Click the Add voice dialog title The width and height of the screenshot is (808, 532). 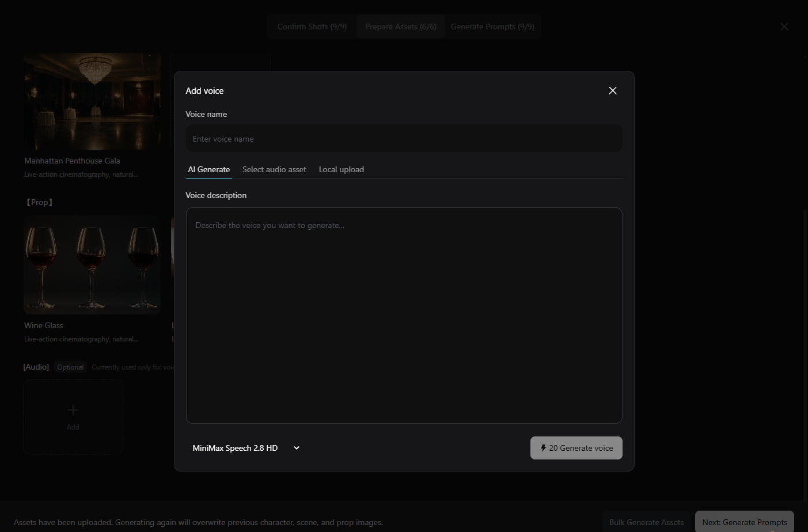click(x=204, y=90)
